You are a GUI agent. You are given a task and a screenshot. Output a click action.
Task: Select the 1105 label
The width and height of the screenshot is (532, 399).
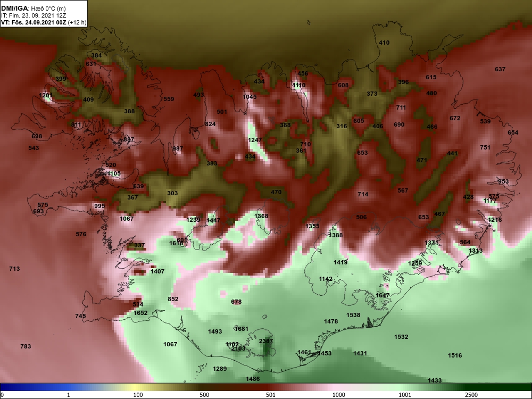click(114, 174)
